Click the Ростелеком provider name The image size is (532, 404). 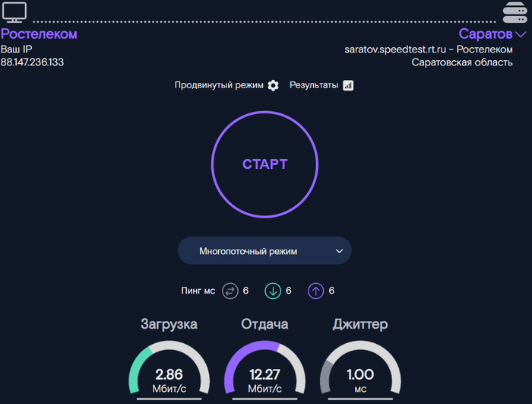[x=39, y=34]
